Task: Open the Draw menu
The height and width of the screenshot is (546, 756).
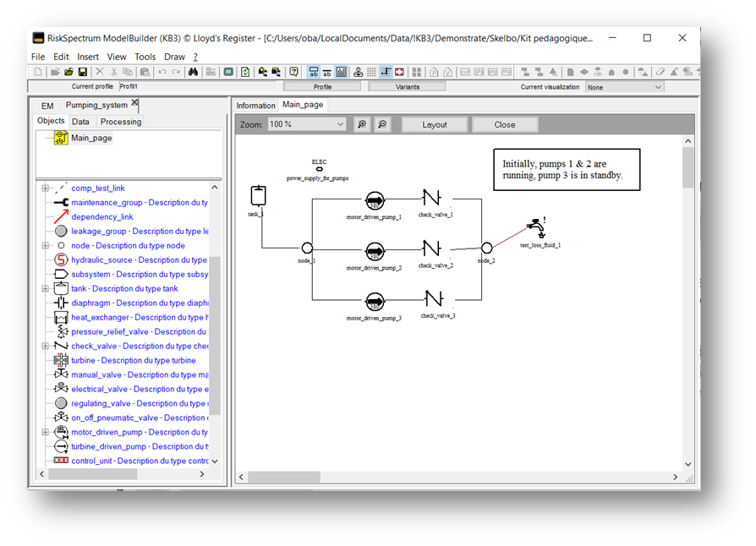Action: point(174,57)
